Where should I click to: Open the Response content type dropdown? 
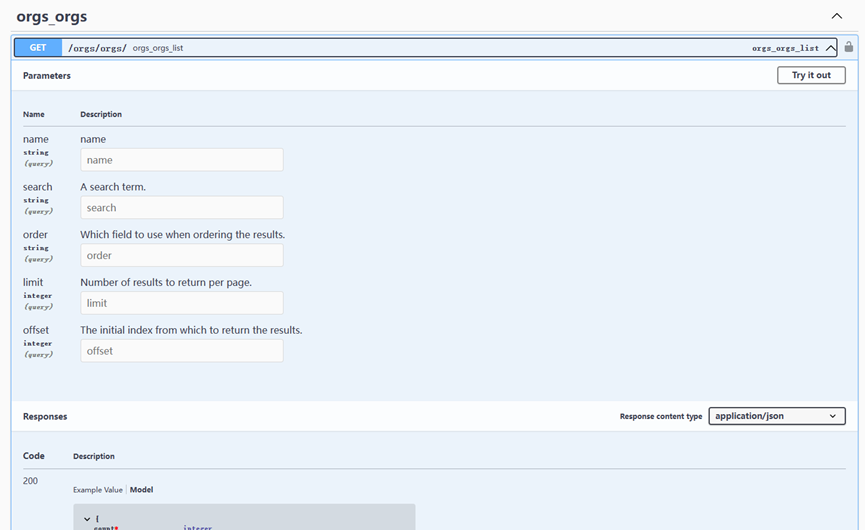click(776, 416)
